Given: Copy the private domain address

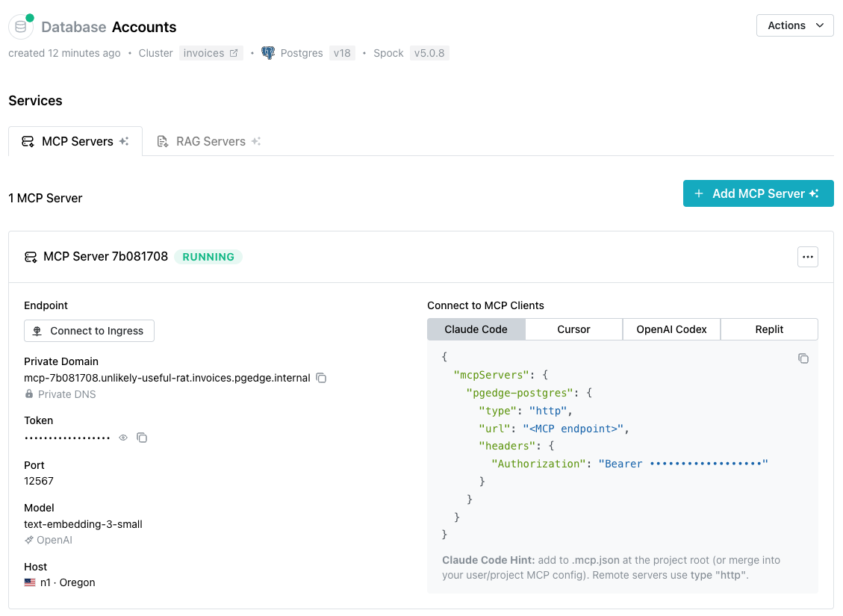Looking at the screenshot, I should coord(321,378).
